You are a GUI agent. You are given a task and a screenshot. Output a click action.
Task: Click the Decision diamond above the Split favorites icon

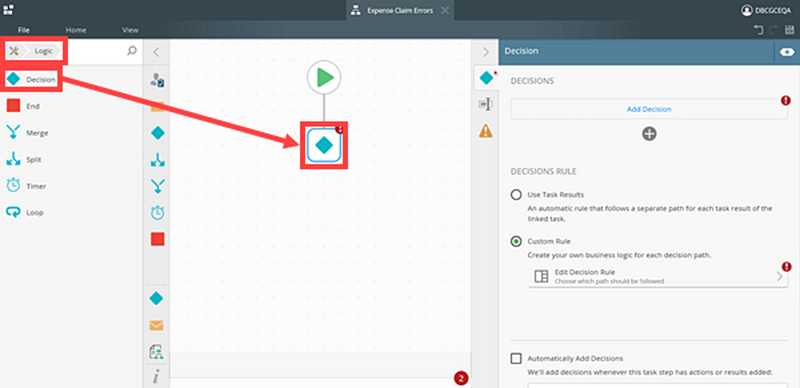(x=158, y=133)
